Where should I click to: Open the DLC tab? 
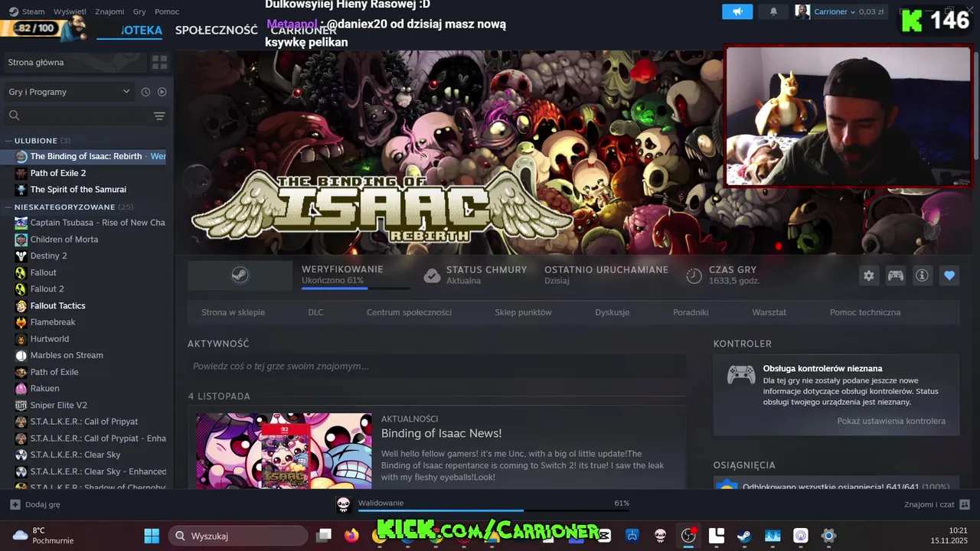coord(315,312)
